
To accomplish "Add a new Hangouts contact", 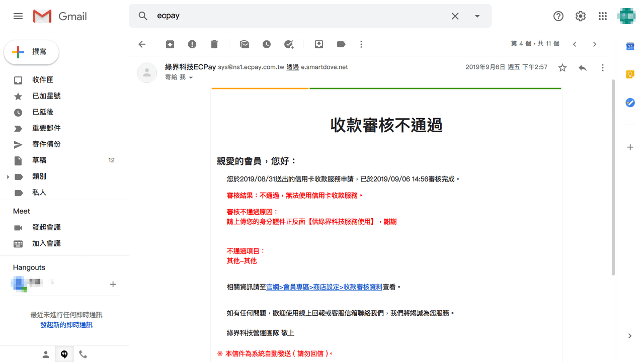I will (113, 284).
